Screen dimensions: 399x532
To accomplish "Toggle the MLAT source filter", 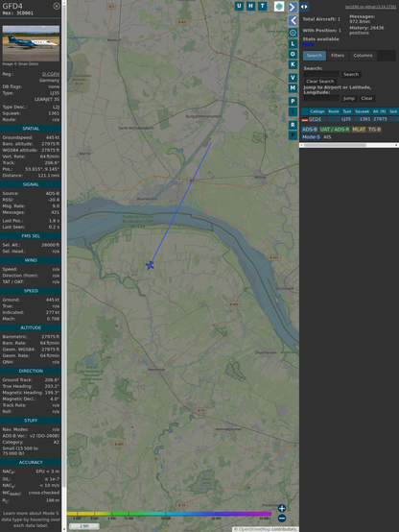I will pos(359,130).
